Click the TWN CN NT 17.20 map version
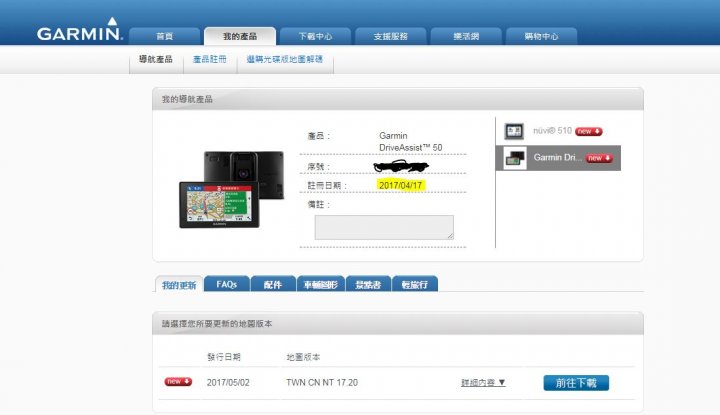This screenshot has height=415, width=720. pos(322,382)
